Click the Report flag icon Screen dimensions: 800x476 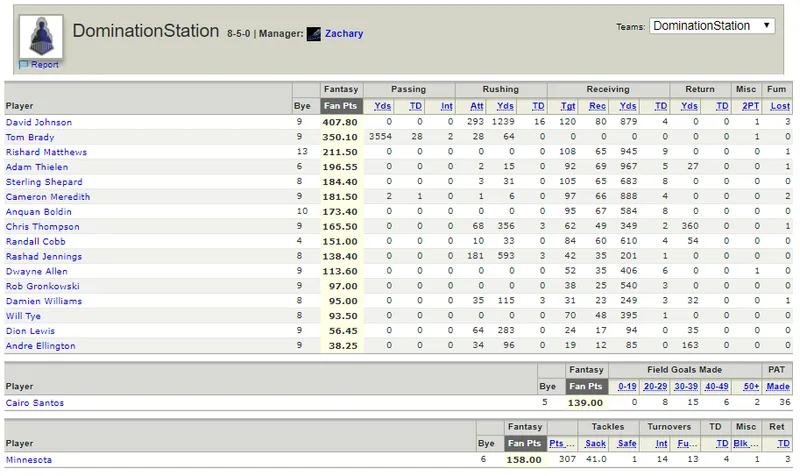pyautogui.click(x=23, y=65)
